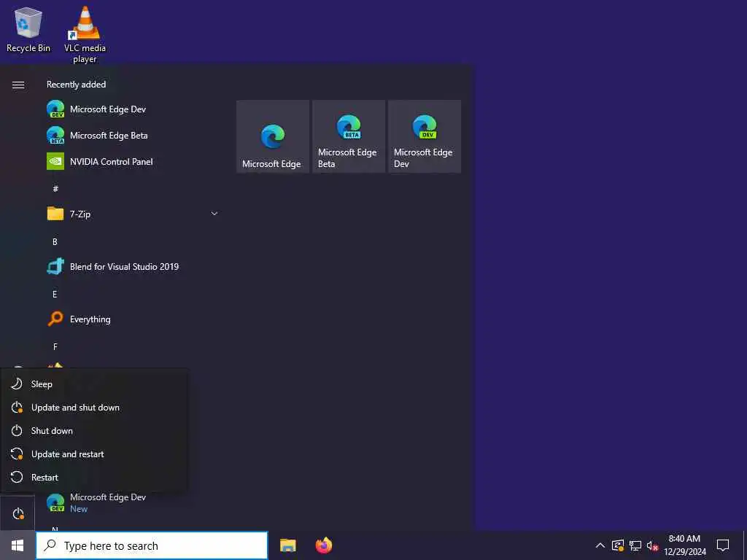Show hidden system tray icons
Viewport: 747px width, 560px height.
coord(600,545)
